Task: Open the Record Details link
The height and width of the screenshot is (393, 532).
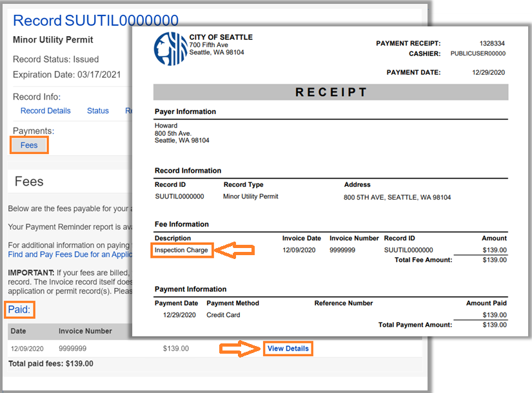Action: (x=46, y=111)
